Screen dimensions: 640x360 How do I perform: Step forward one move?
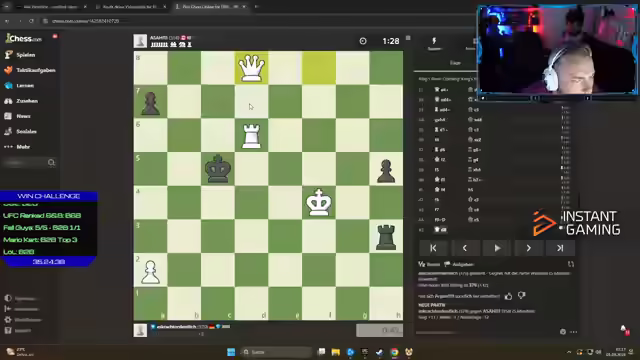click(x=529, y=248)
